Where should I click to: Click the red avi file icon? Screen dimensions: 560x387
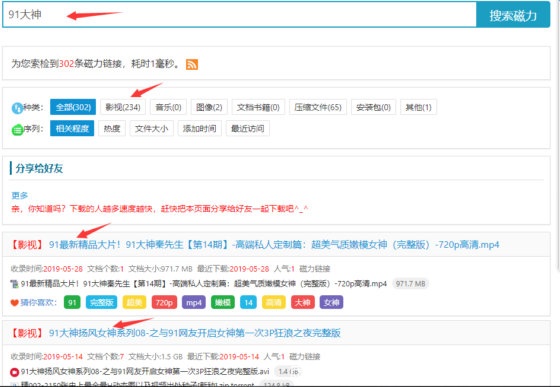pyautogui.click(x=14, y=372)
